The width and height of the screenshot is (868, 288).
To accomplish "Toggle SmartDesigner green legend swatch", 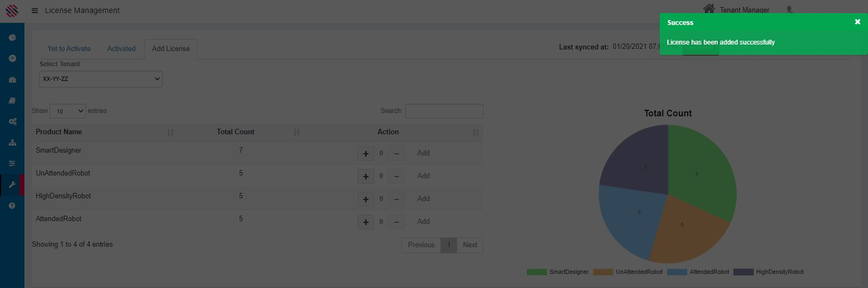I will (537, 272).
